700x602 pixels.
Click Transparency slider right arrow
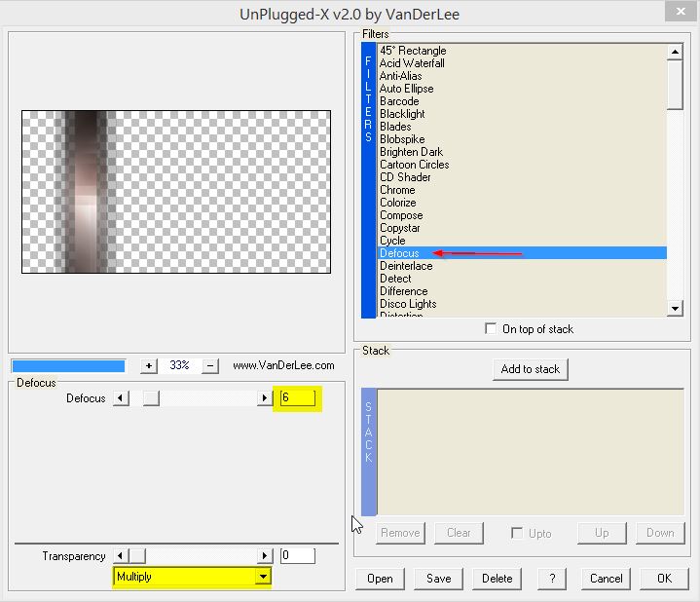[265, 556]
